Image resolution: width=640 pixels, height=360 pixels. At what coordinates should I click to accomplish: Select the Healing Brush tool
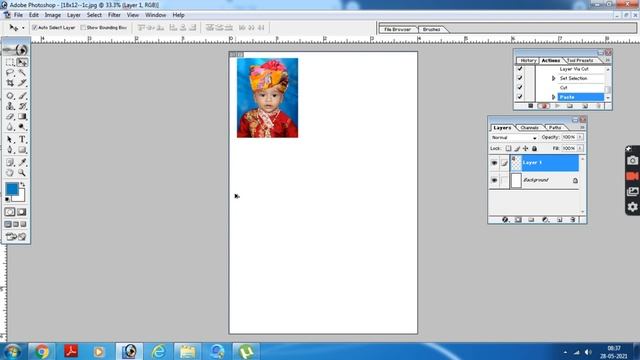click(x=10, y=96)
